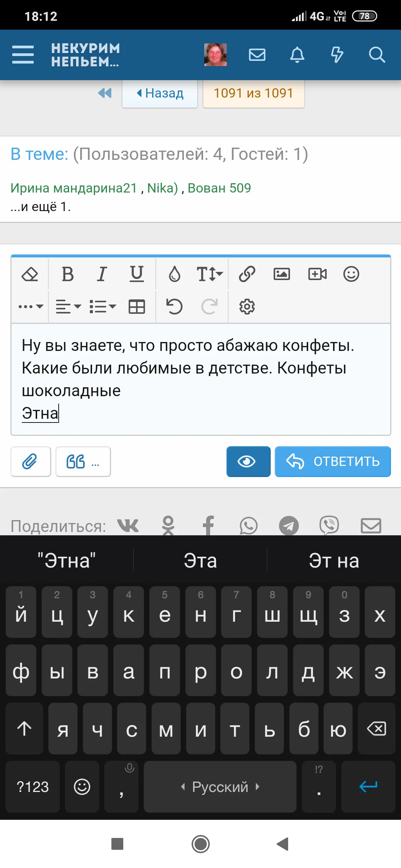Viewport: 401px width, 868px height.
Task: Open the user avatar profile menu
Action: click(215, 55)
